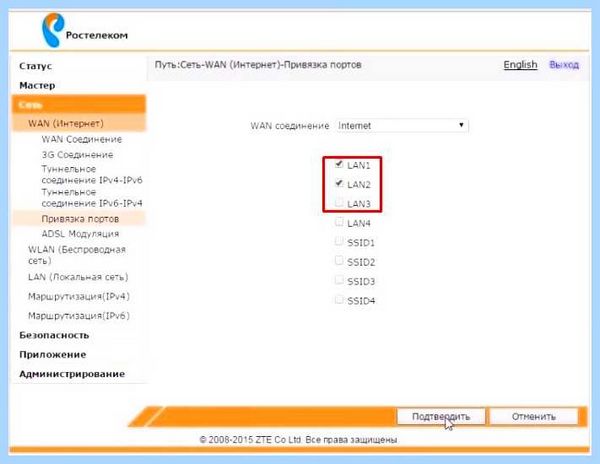Open the Безопасность menu section
This screenshot has height=464, width=600.
54,335
